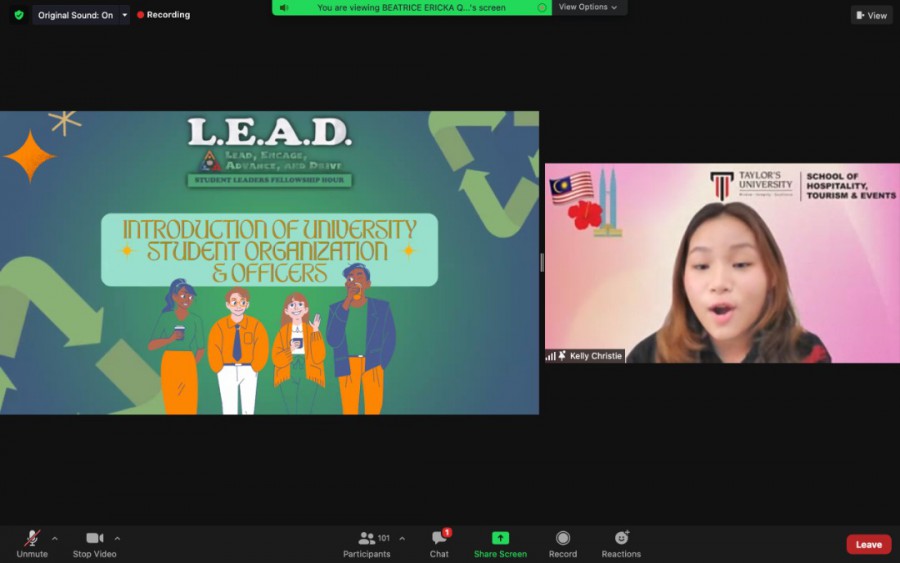Screen dimensions: 900x563
Task: Open the dropdown arrow beside Original Sound
Action: [124, 15]
